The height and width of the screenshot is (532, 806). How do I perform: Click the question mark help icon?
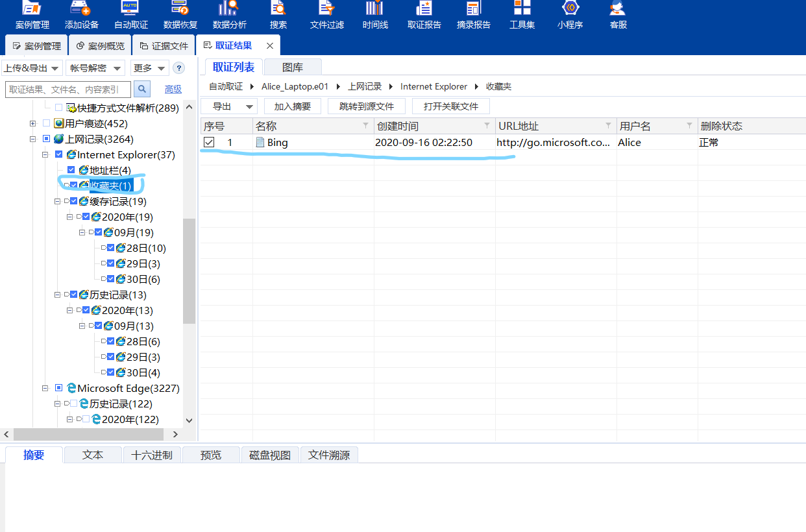point(178,68)
